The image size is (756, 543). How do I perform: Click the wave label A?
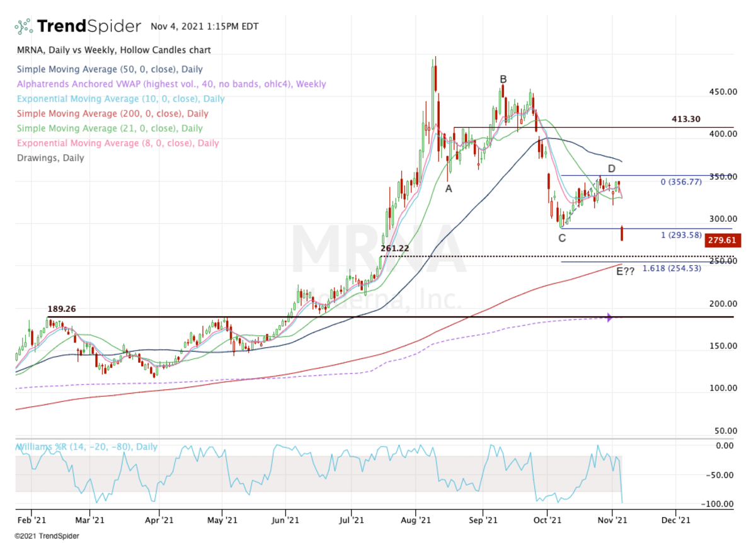449,188
